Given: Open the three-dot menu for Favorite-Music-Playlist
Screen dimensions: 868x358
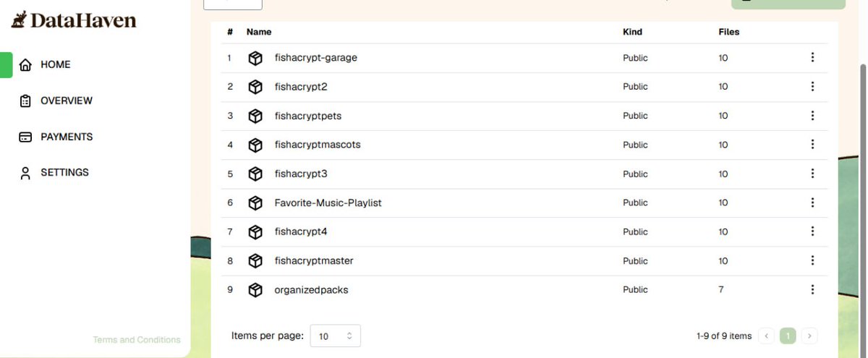Looking at the screenshot, I should [x=812, y=203].
